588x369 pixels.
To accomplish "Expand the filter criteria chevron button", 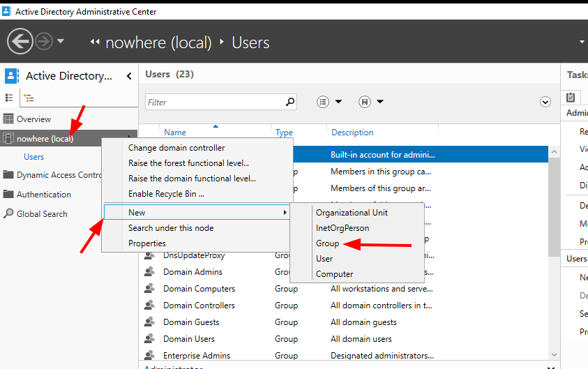I will click(x=545, y=102).
